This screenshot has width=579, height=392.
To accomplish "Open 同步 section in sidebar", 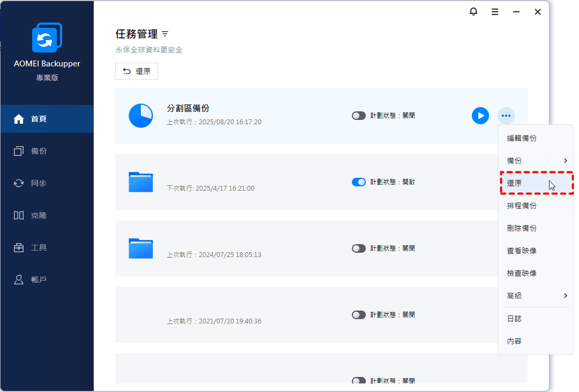I will (47, 183).
